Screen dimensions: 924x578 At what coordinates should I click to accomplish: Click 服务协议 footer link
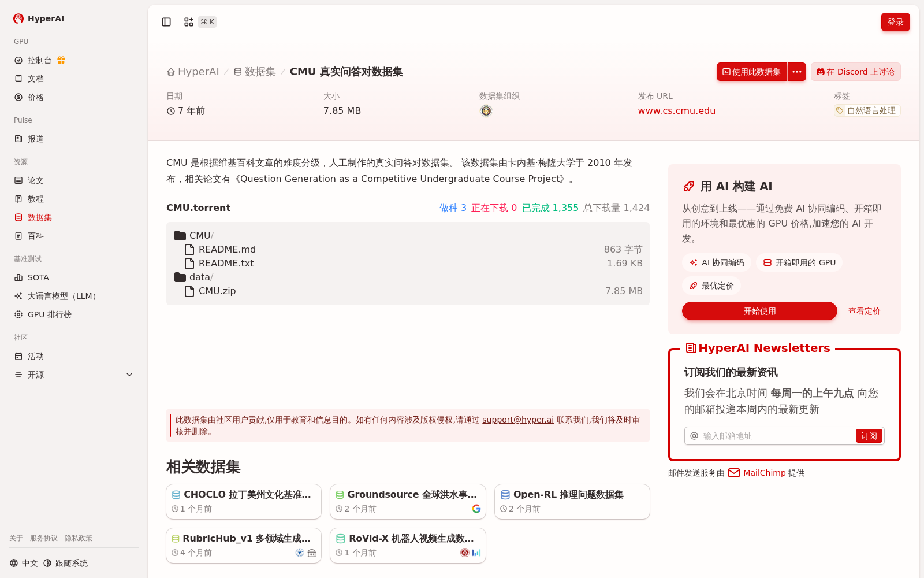(44, 538)
